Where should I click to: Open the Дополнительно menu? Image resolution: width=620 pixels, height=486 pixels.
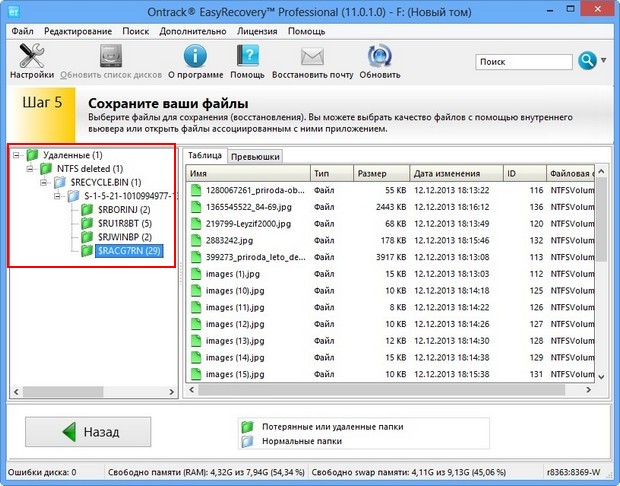(x=193, y=31)
